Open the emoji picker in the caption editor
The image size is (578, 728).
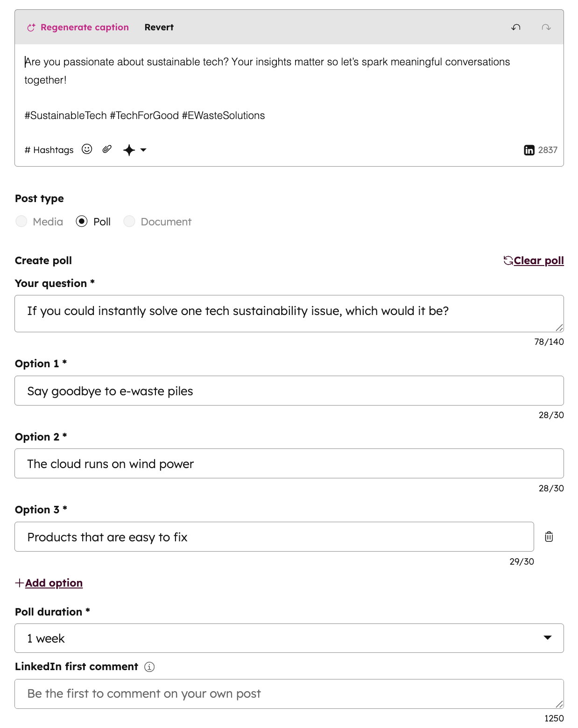87,149
